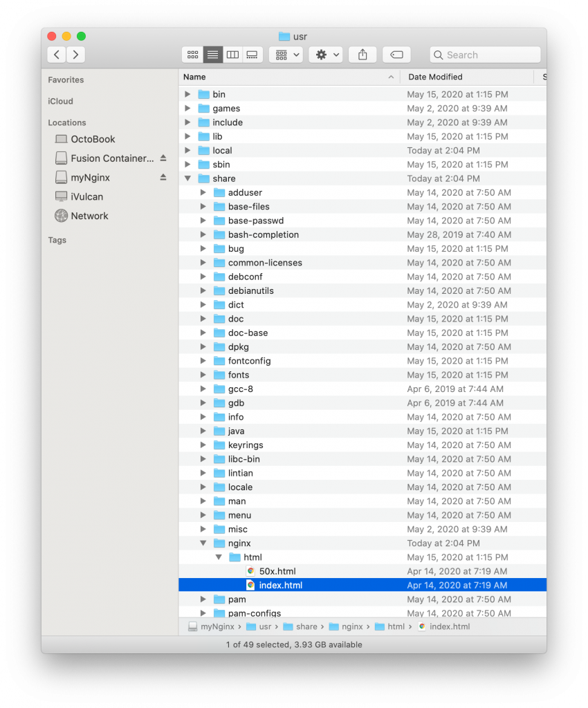The width and height of the screenshot is (588, 708).
Task: Select the fonts folder icon
Action: (219, 375)
